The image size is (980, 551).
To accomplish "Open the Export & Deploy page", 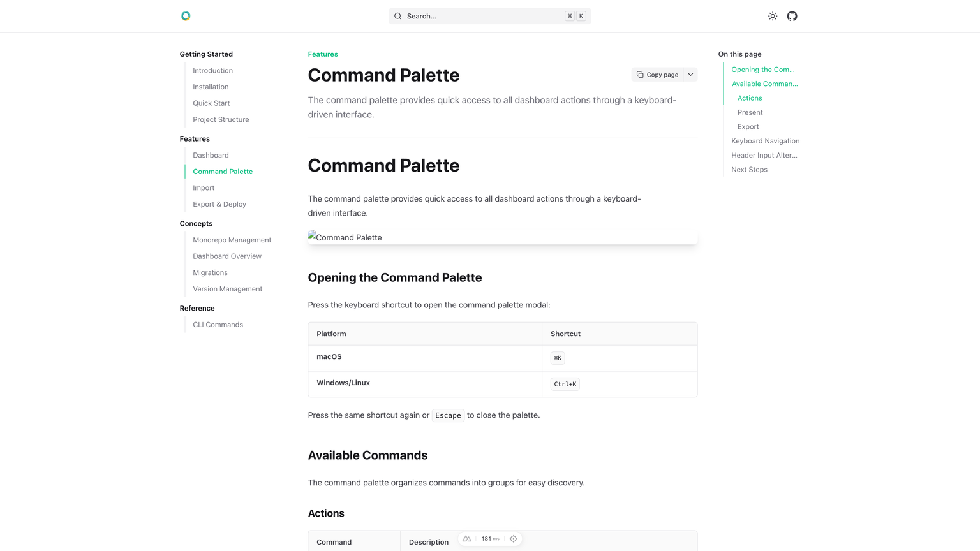I will pos(219,203).
